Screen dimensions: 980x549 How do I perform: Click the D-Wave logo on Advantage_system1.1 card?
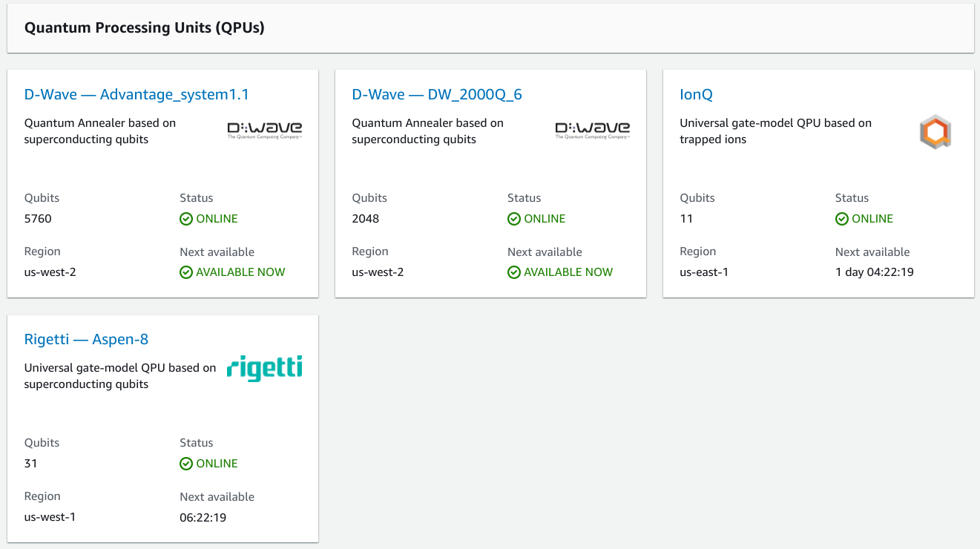click(x=265, y=131)
